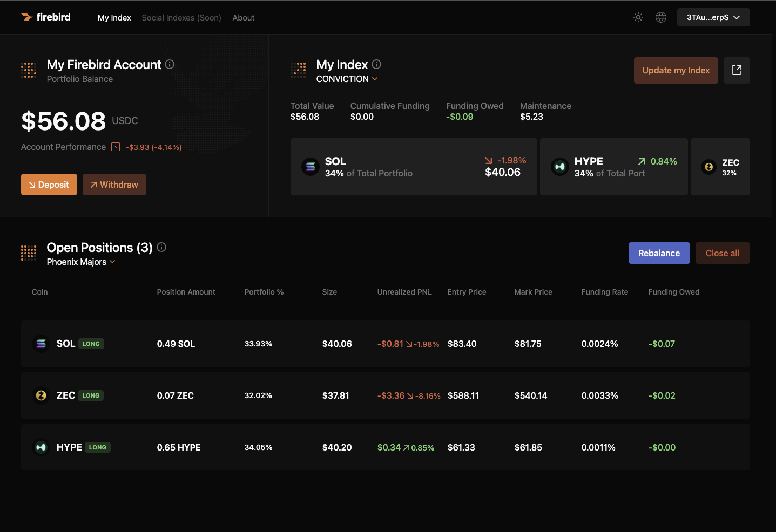Click Funding Owed -$0.09 value
This screenshot has height=532, width=776.
[x=460, y=117]
